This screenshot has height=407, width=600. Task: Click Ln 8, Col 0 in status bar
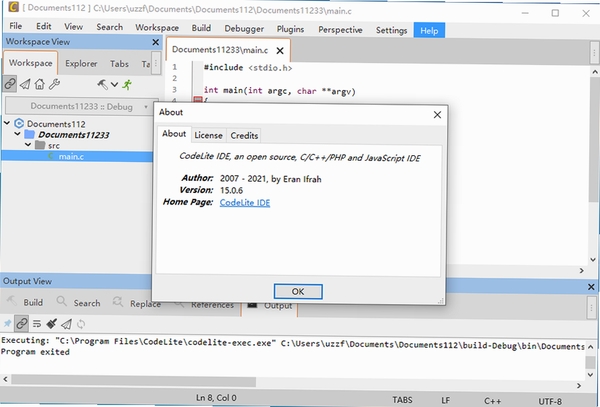click(216, 398)
